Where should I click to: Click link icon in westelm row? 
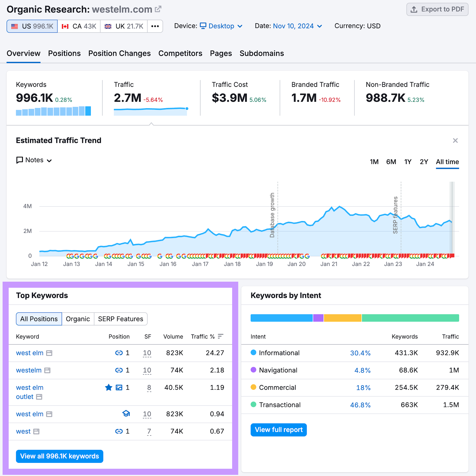tap(119, 370)
